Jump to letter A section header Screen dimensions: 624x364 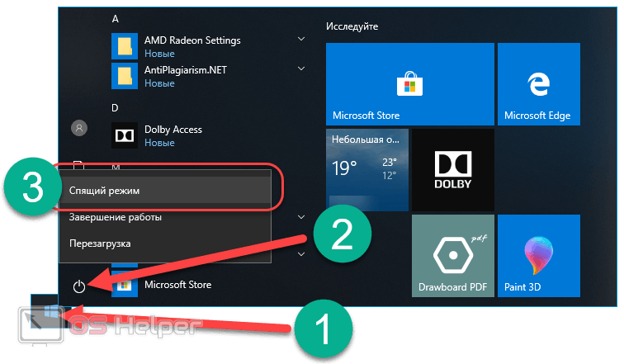pos(116,19)
